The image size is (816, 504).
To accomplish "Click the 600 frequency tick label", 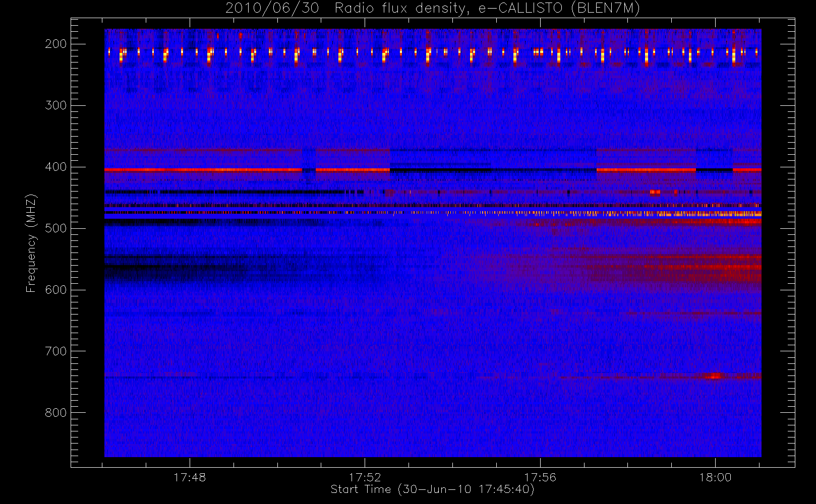I will tap(56, 290).
